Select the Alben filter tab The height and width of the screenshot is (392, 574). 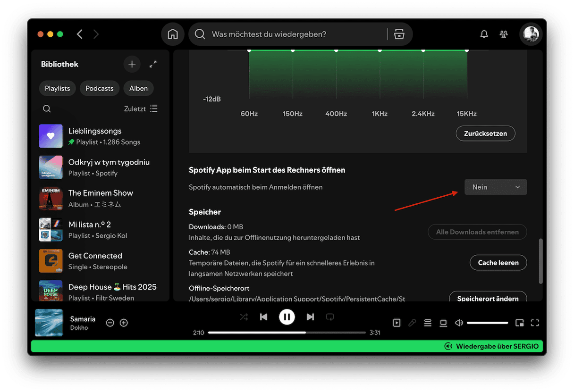point(138,88)
